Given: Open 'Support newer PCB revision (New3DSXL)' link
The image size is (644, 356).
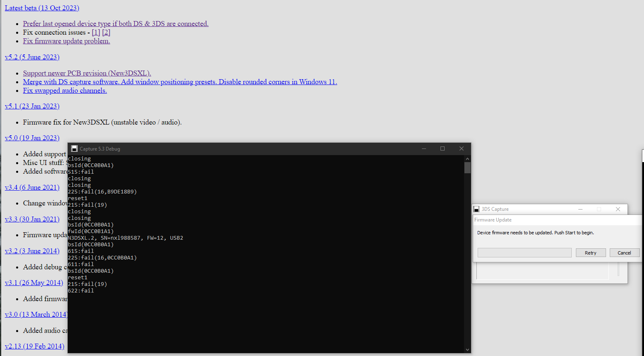Looking at the screenshot, I should [87, 73].
